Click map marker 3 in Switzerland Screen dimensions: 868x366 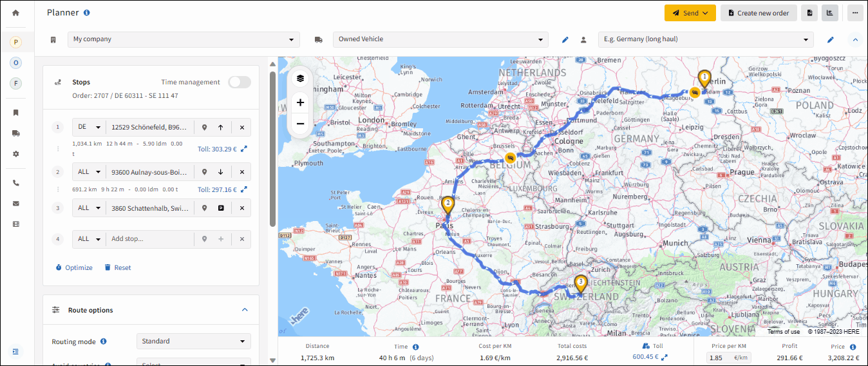(x=581, y=284)
